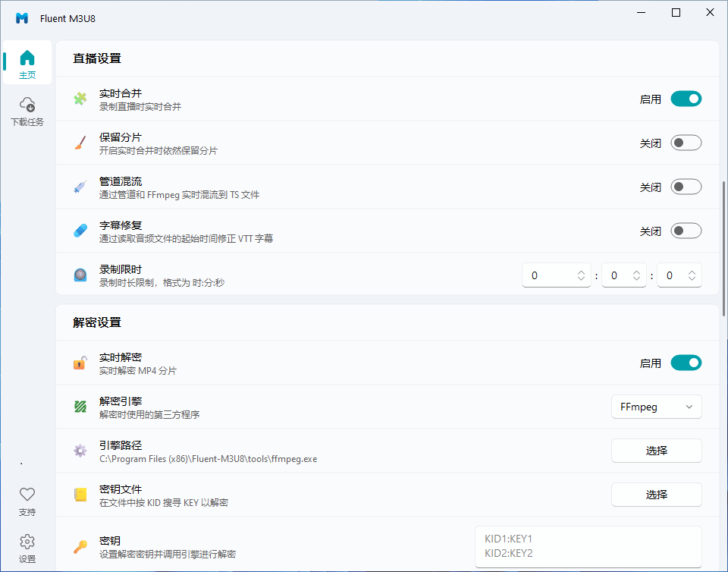Viewport: 728px width, 572px height.
Task: Disable the 实时合并 toggle switch
Action: coord(686,99)
